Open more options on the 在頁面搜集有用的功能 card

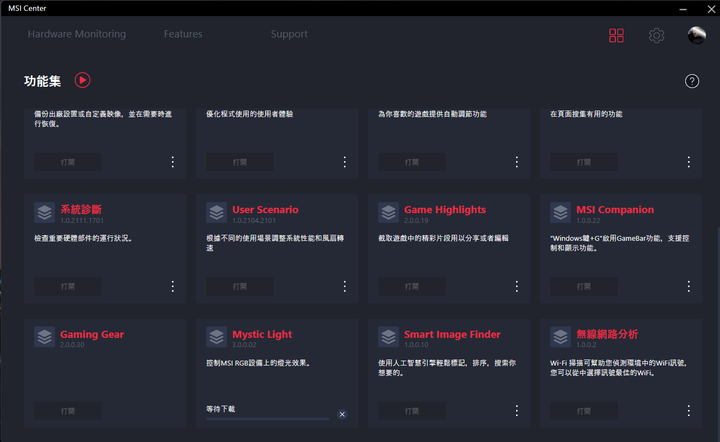688,162
